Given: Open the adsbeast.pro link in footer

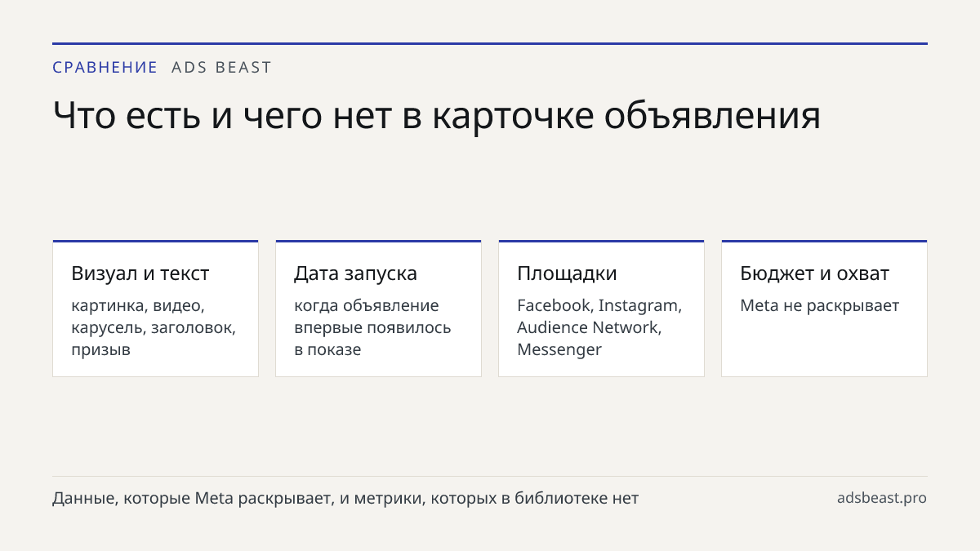Looking at the screenshot, I should (x=882, y=498).
